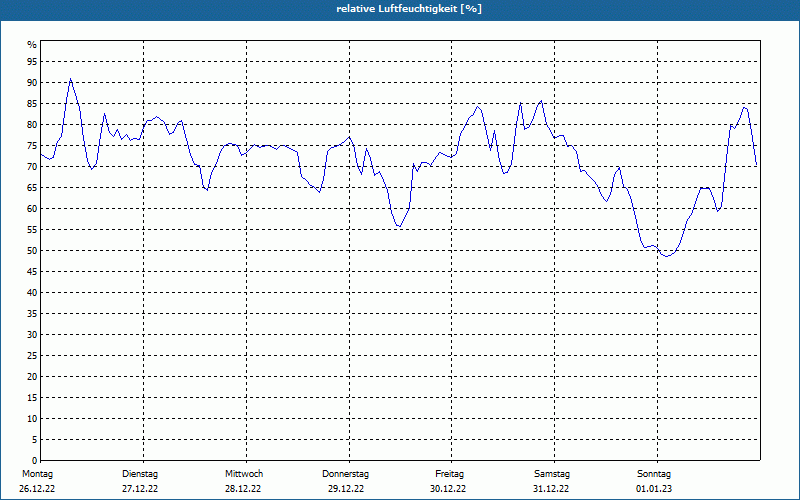Click the date label 30.12.22
Screen dimensions: 800x500
coord(448,489)
